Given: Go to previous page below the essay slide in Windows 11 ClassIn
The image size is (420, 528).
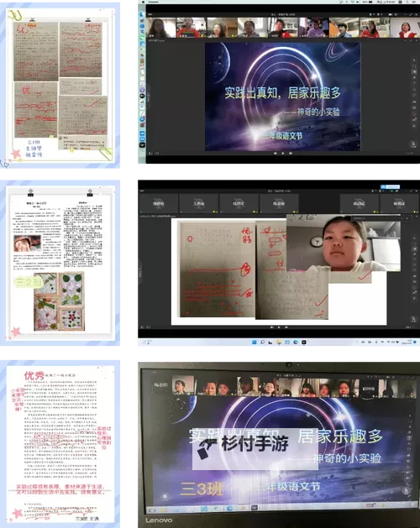Looking at the screenshot, I should point(271,327).
